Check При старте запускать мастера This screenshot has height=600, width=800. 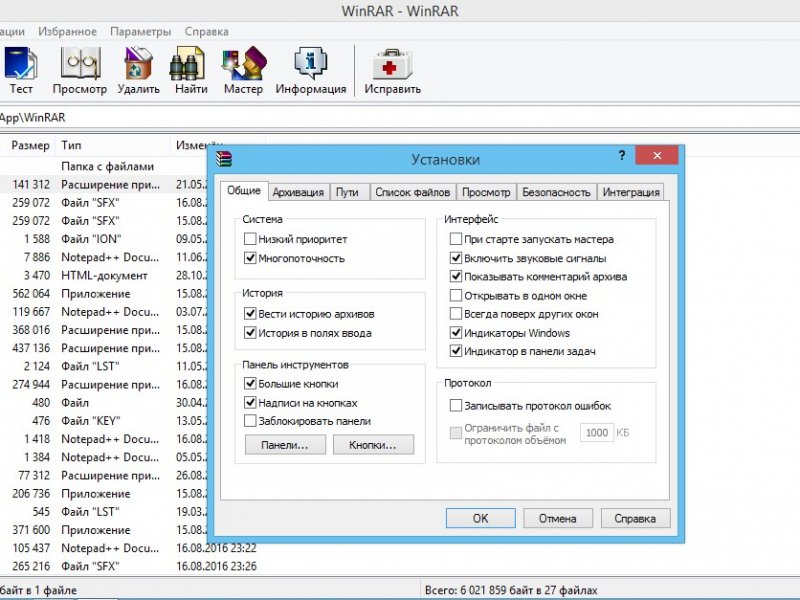456,239
